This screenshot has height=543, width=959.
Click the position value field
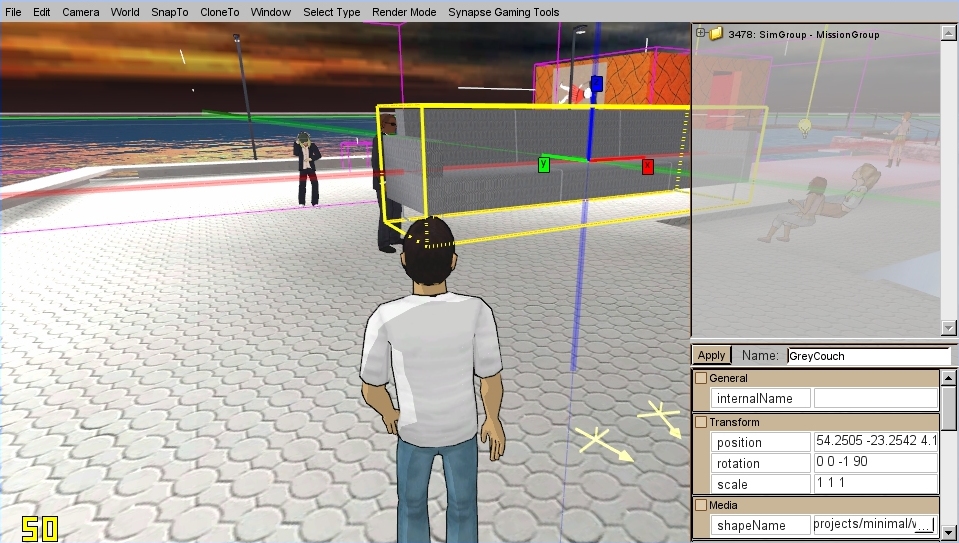click(x=876, y=441)
